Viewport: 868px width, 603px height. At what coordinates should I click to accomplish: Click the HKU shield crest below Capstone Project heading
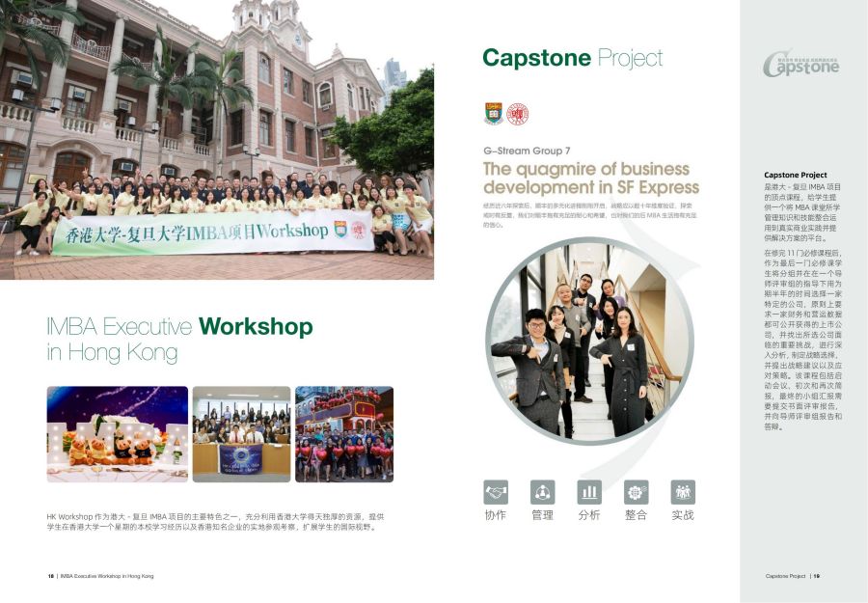tap(493, 114)
